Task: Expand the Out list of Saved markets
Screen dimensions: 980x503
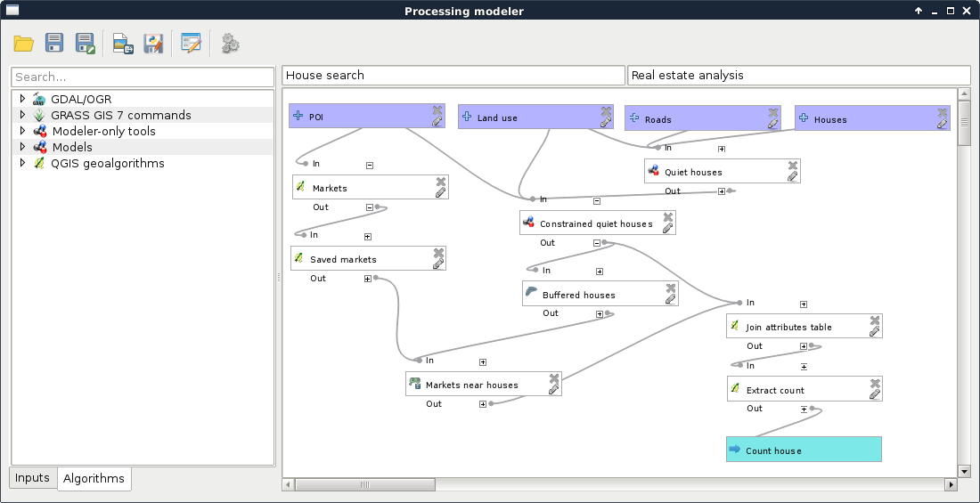Action: coord(368,279)
